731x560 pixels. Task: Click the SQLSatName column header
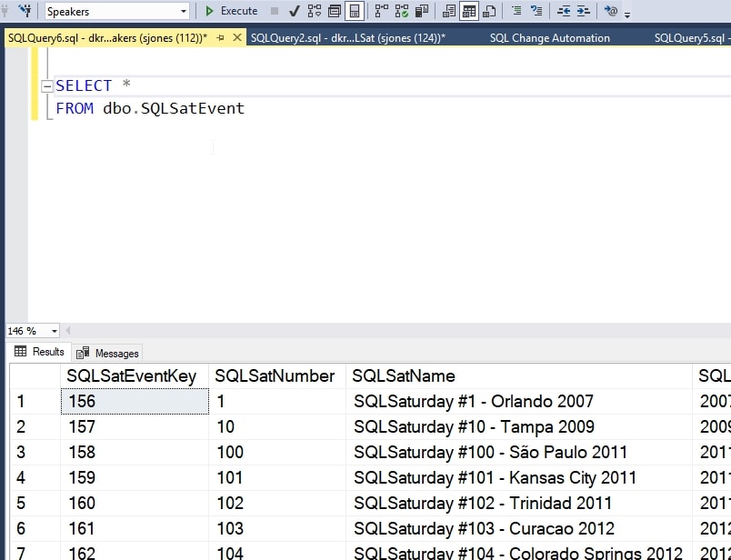click(519, 375)
